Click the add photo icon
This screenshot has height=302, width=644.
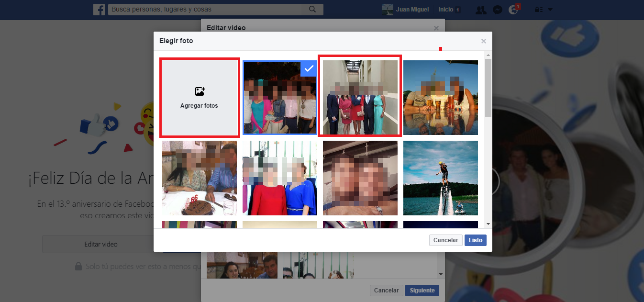[200, 91]
